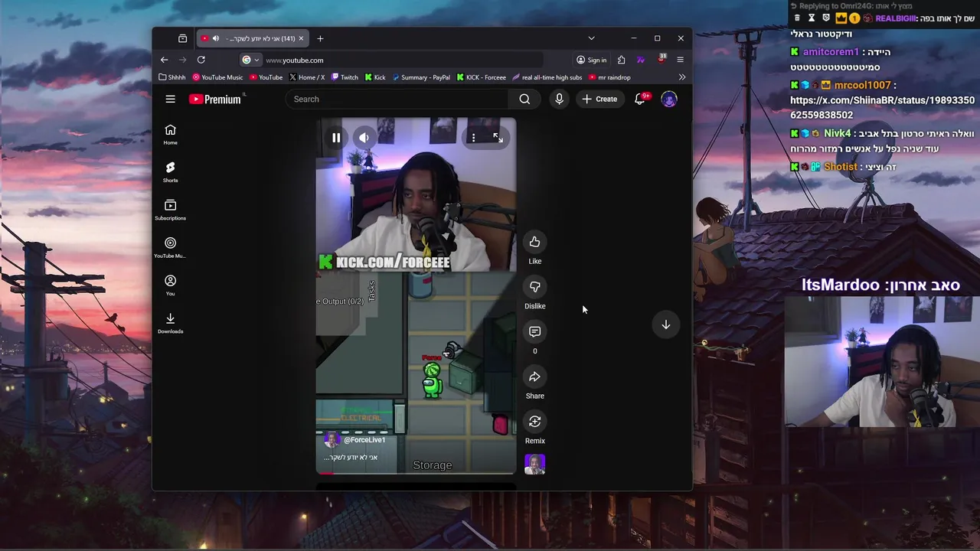
Task: Go back with browser back arrow
Action: point(164,60)
